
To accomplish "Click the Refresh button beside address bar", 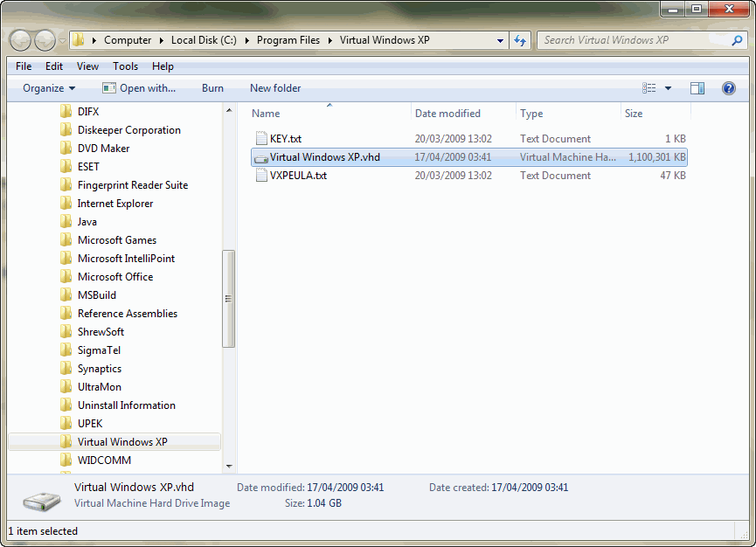I will pos(521,40).
